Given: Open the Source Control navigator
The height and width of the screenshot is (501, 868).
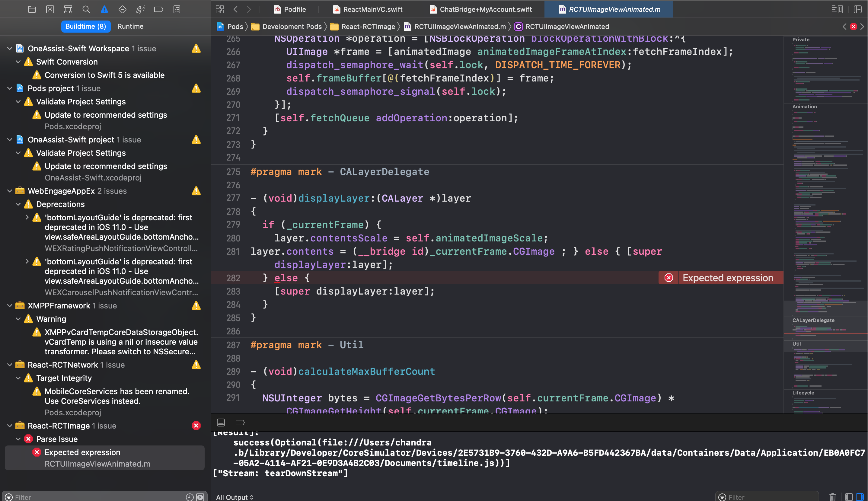Looking at the screenshot, I should [x=50, y=9].
